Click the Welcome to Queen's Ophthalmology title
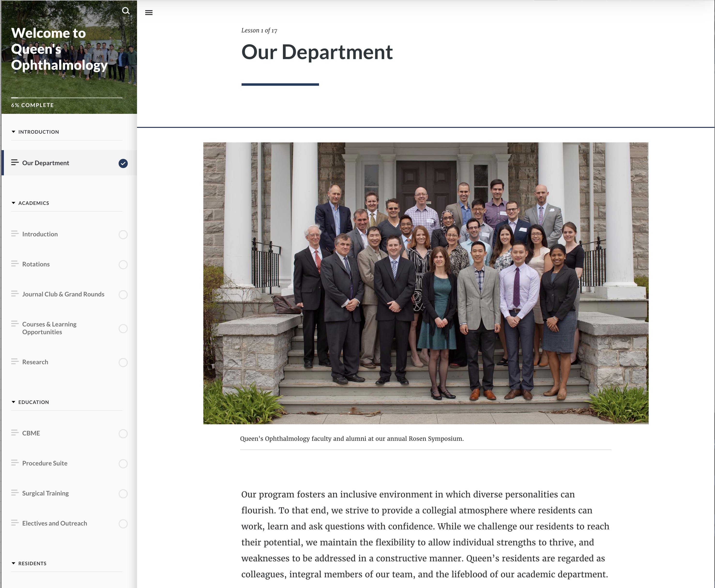Viewport: 715px width, 588px height. [59, 49]
